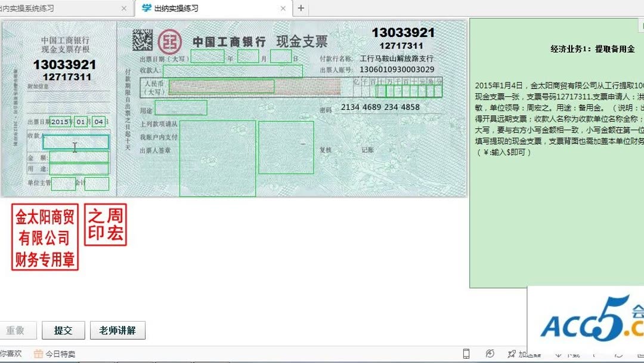Click the 金额 amount field on the stub
The image size is (644, 363).
(x=78, y=157)
